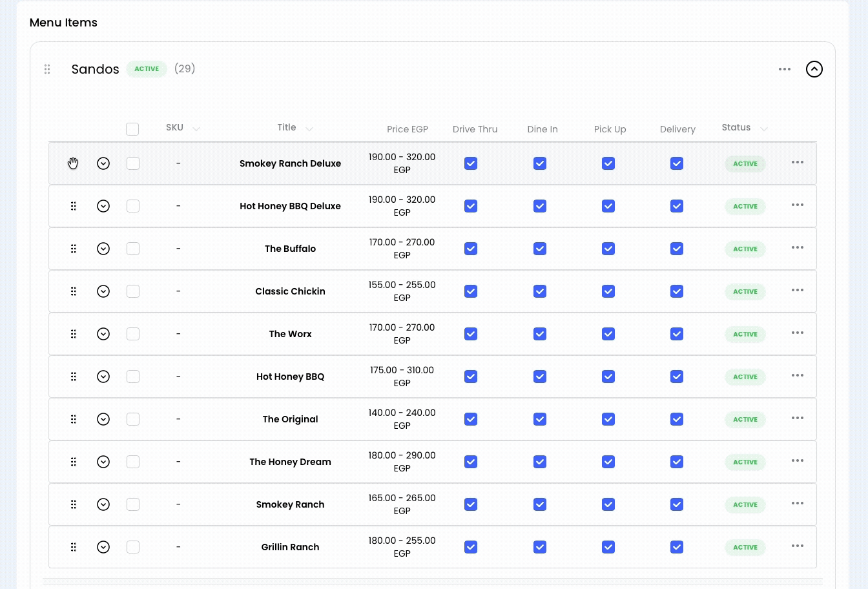Screen dimensions: 868x589
Task: Open more options for Grillin Ranch
Action: [798, 546]
